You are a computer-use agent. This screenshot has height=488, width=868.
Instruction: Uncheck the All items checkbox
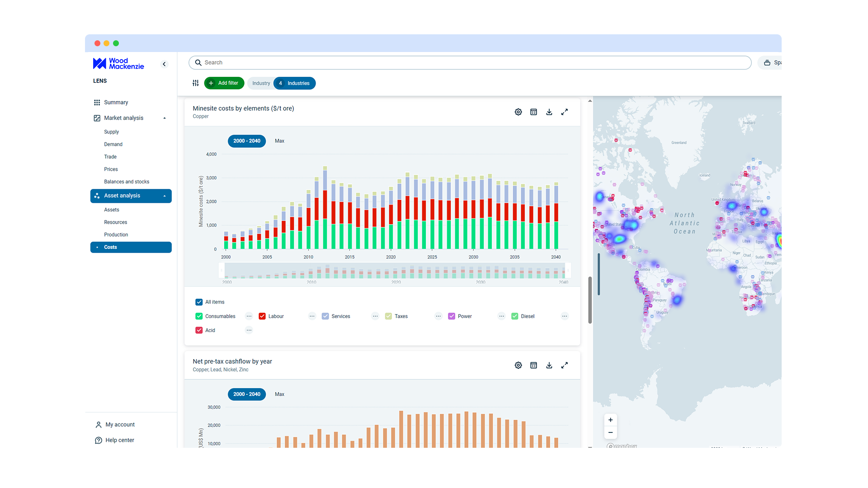(199, 302)
